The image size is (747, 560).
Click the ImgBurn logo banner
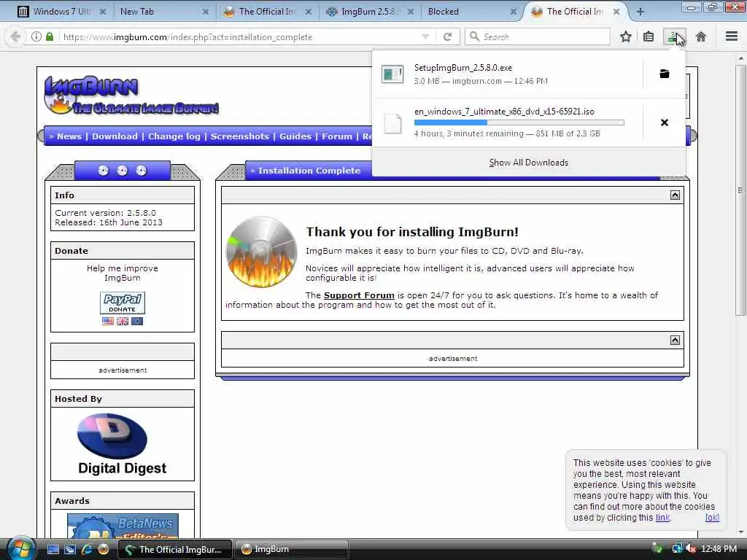(x=131, y=96)
